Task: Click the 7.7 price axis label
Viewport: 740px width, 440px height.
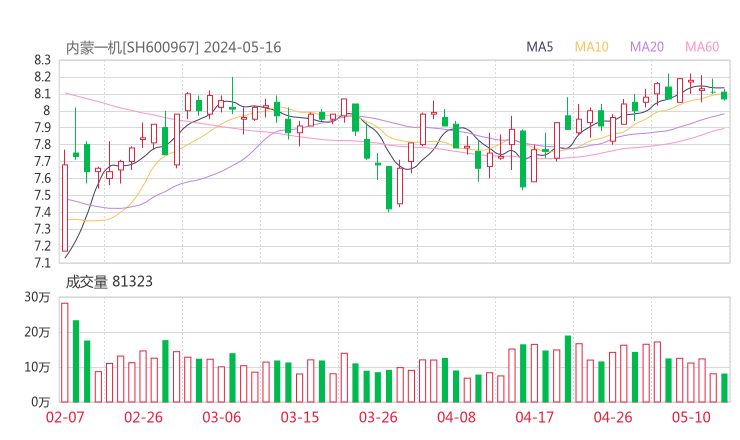Action: click(42, 162)
